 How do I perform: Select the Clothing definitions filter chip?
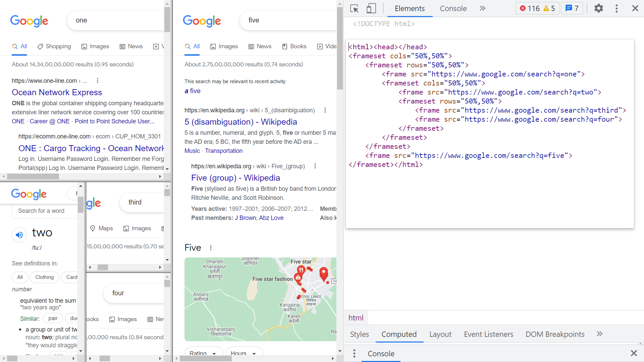pyautogui.click(x=44, y=277)
